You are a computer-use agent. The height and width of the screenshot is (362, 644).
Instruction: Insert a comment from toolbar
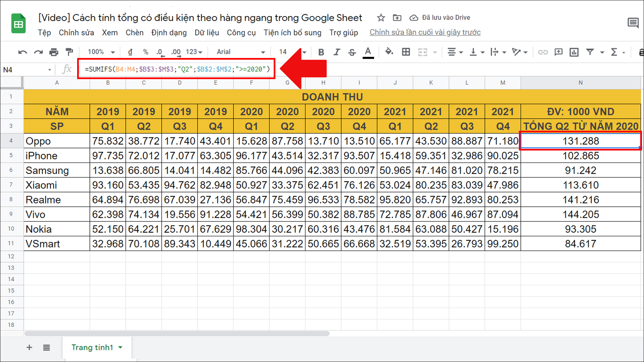(558, 52)
